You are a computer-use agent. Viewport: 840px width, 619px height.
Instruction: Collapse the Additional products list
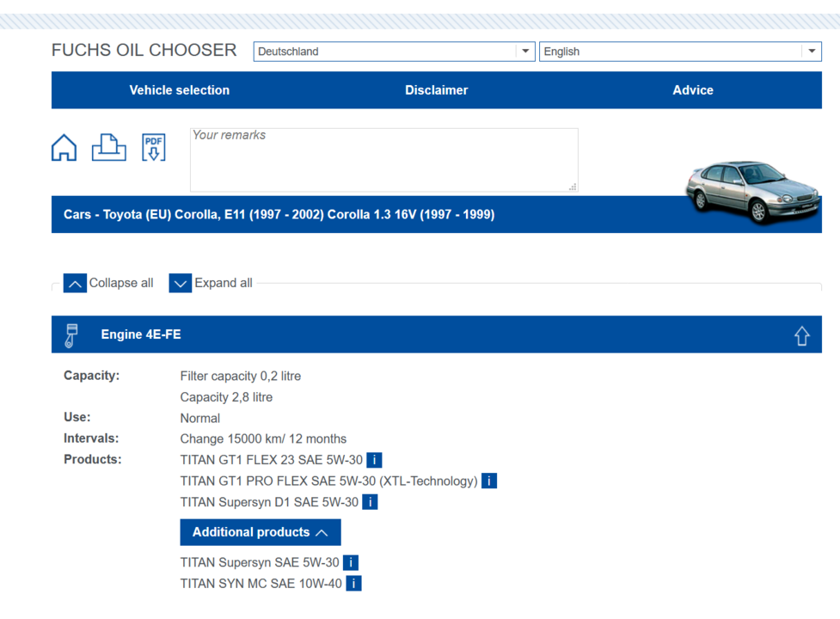pos(261,532)
